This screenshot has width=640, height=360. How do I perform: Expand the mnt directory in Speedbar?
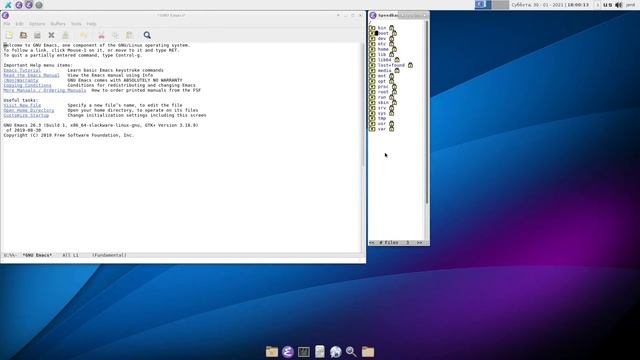[372, 76]
